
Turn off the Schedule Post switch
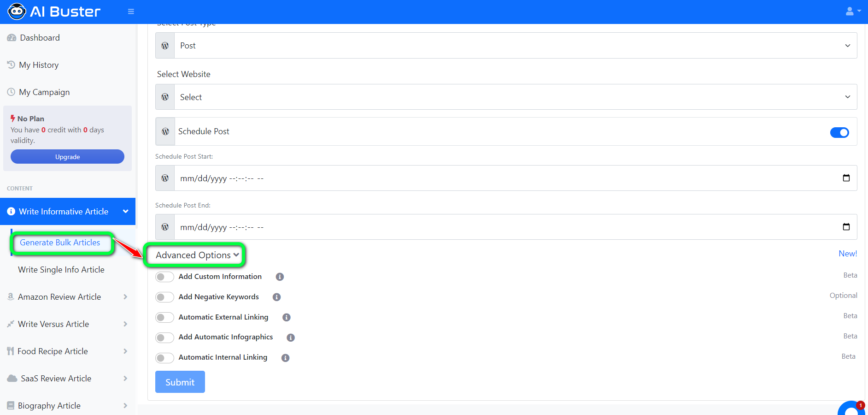839,132
